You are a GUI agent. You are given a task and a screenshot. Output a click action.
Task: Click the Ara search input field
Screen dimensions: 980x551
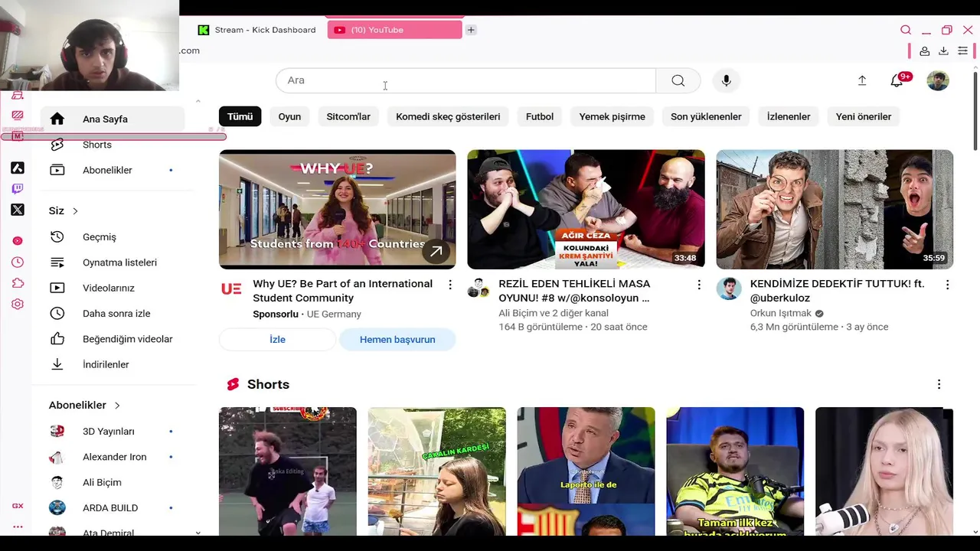pyautogui.click(x=465, y=80)
